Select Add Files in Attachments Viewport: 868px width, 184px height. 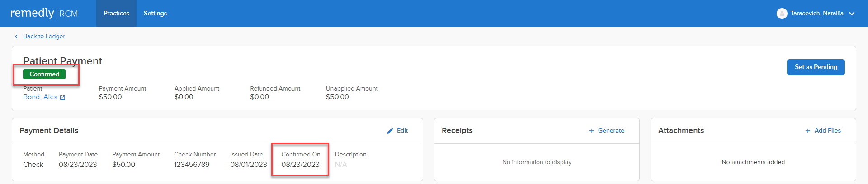pyautogui.click(x=827, y=131)
